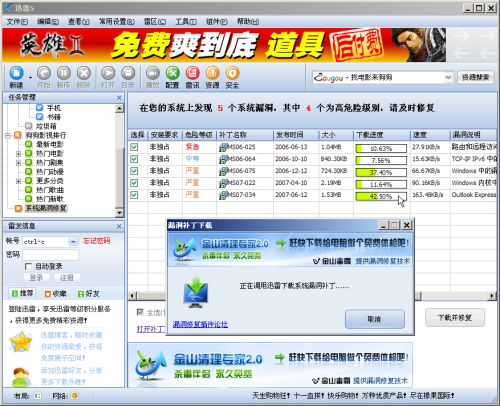This screenshot has height=406, width=500.
Task: Click the 新建 new task toolbar icon
Action: tap(16, 73)
